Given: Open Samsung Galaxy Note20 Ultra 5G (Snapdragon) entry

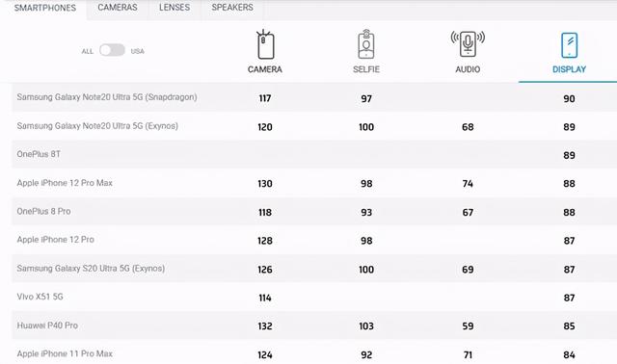Looking at the screenshot, I should [x=107, y=97].
